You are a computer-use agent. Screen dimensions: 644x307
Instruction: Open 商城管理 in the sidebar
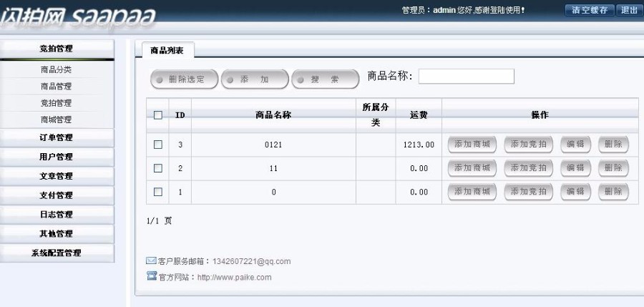pyautogui.click(x=57, y=120)
